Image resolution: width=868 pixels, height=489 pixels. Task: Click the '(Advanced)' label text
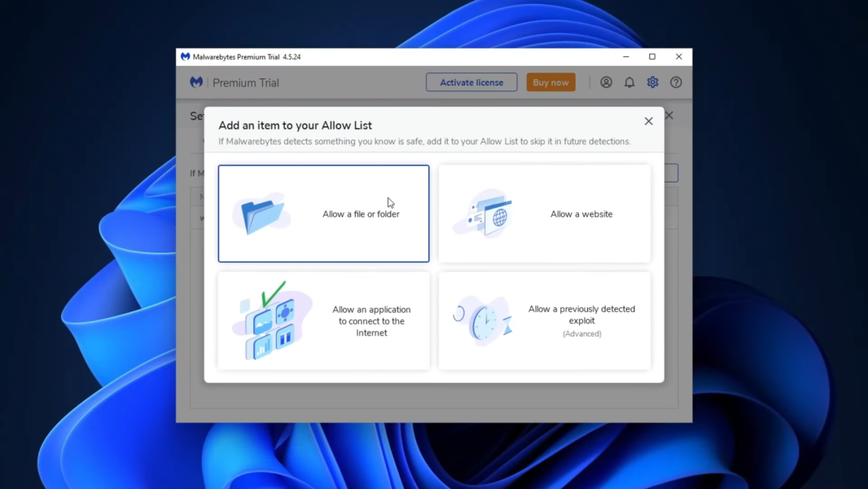[582, 334]
